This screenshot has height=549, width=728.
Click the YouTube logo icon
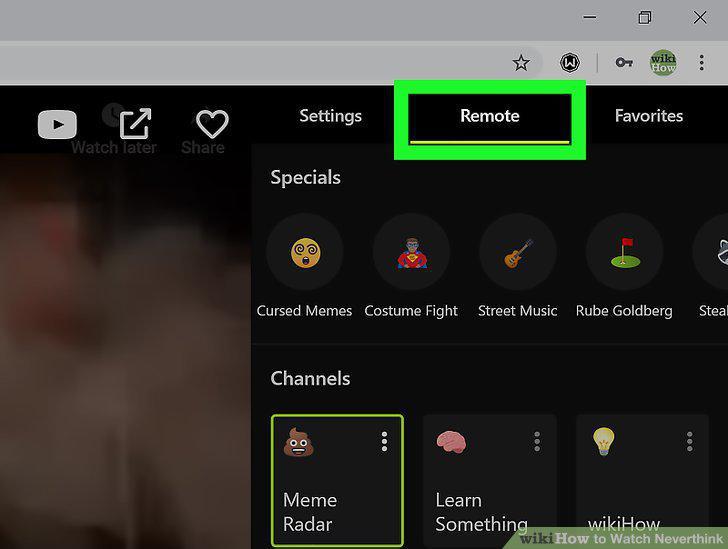point(57,124)
